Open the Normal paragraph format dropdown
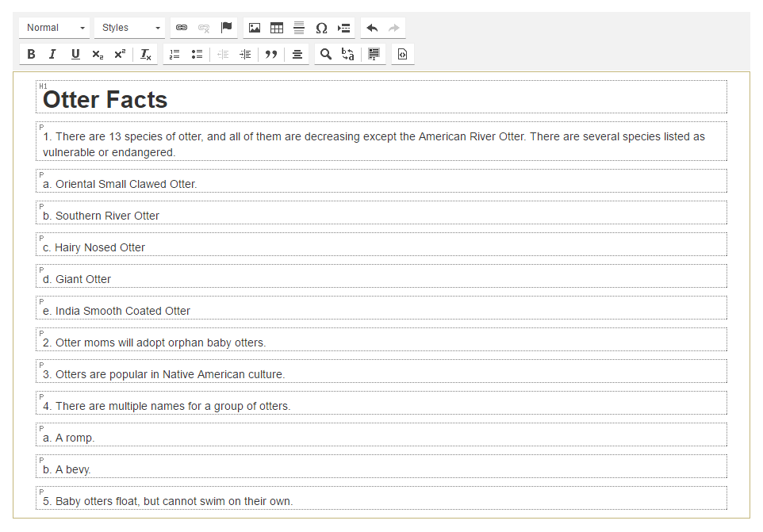 point(55,28)
